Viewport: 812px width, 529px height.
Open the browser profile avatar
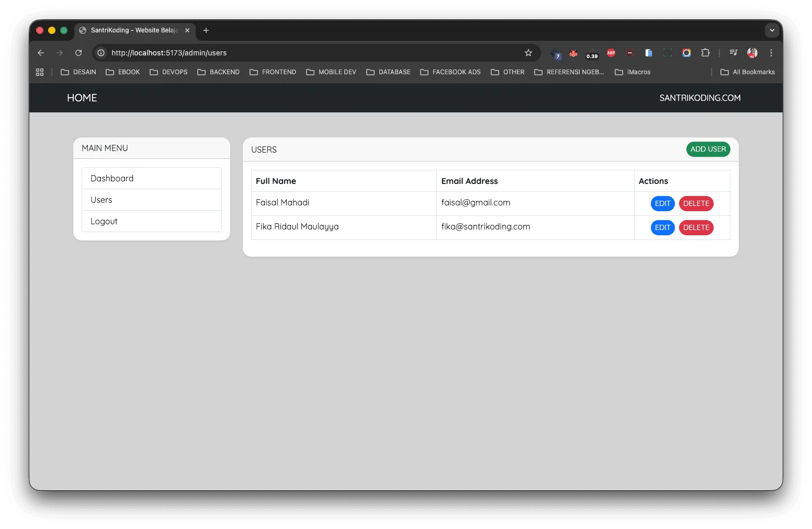(x=752, y=53)
